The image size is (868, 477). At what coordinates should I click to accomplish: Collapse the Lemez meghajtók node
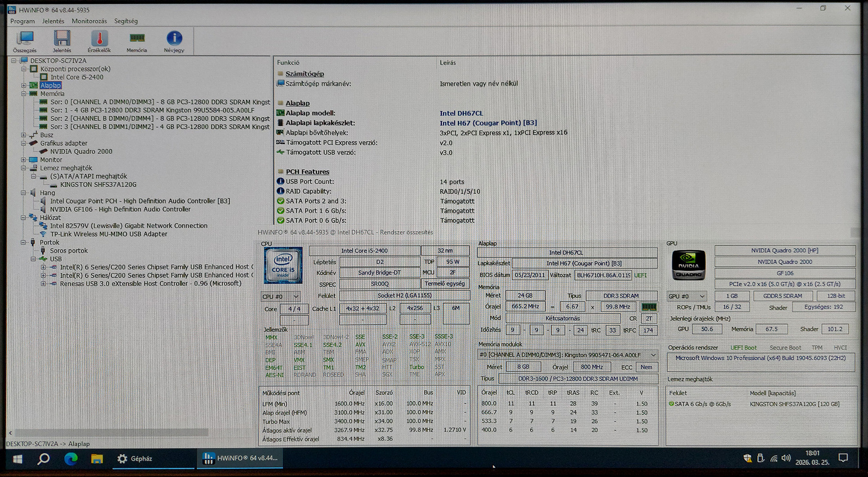pos(24,168)
